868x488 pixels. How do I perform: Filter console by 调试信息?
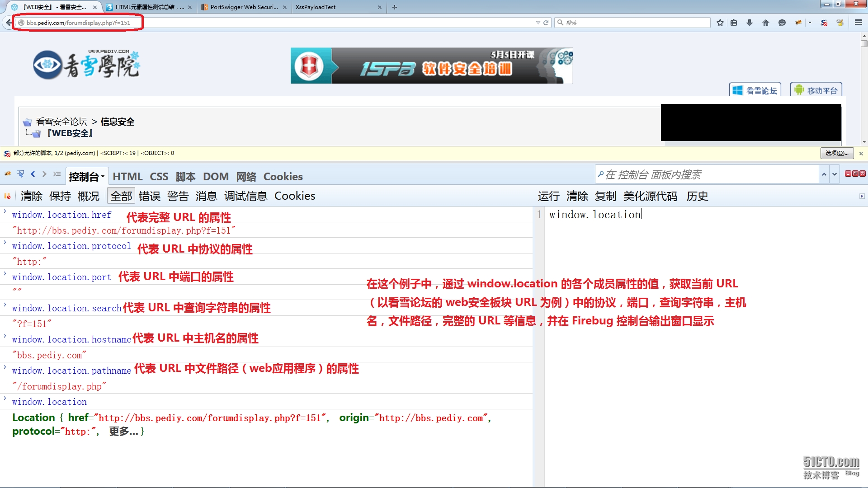pyautogui.click(x=245, y=196)
